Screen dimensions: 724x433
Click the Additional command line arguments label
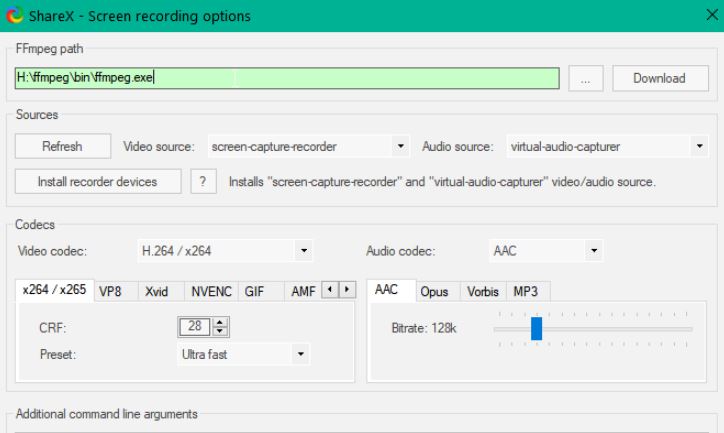click(107, 414)
